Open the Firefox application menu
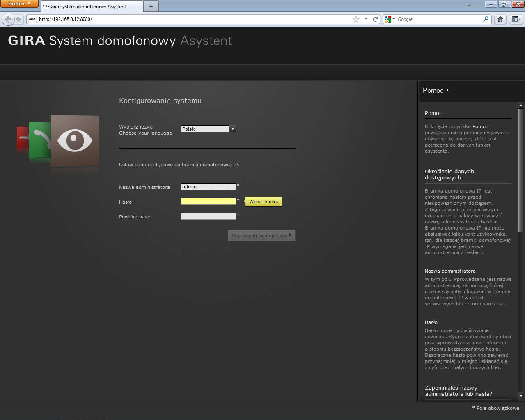525x420 pixels. tap(19, 4)
